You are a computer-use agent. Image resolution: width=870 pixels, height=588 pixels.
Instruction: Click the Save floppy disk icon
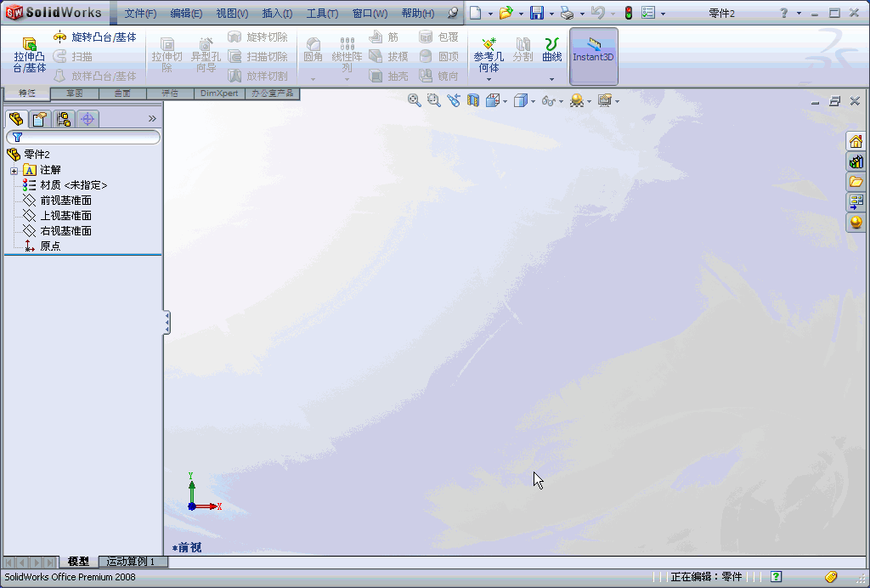click(537, 13)
